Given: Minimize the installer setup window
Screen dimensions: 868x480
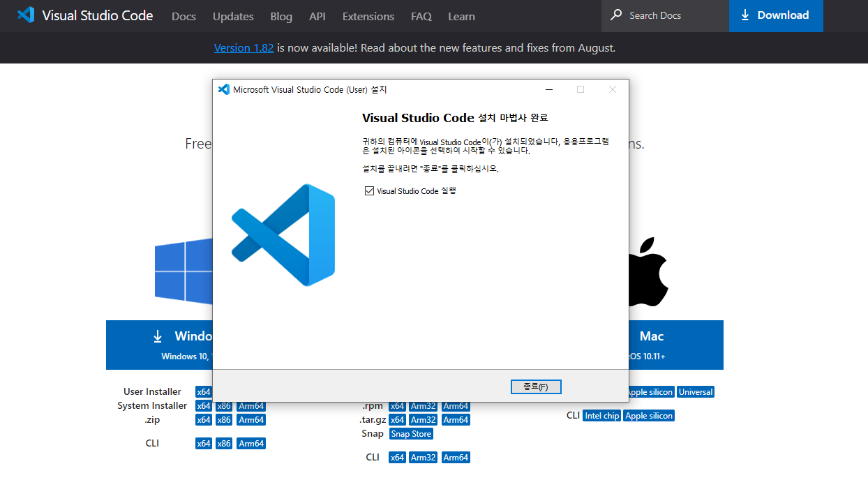Looking at the screenshot, I should pos(549,89).
